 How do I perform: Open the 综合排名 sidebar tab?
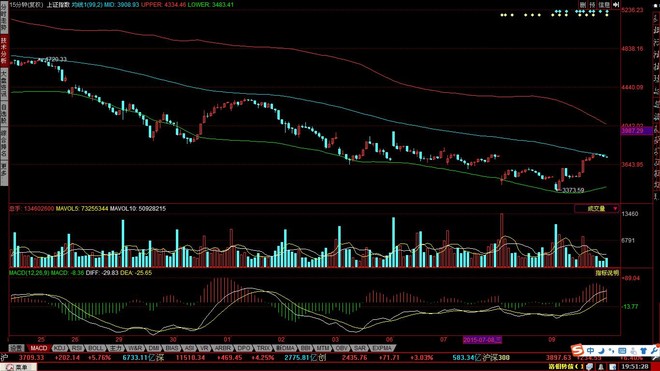[x=4, y=143]
